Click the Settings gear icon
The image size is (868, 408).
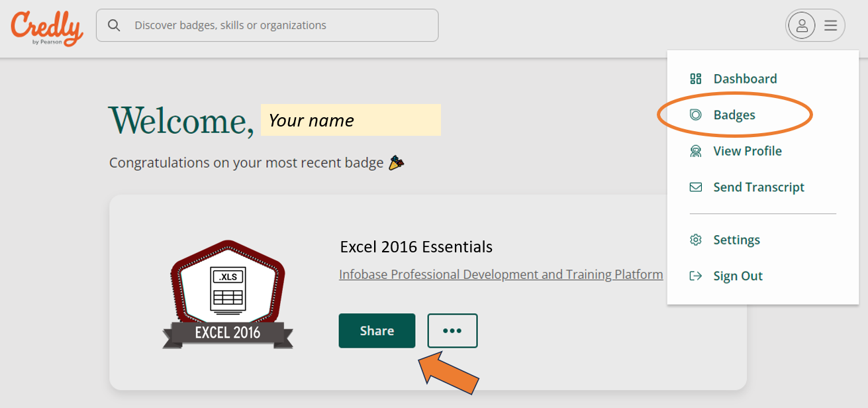(695, 240)
